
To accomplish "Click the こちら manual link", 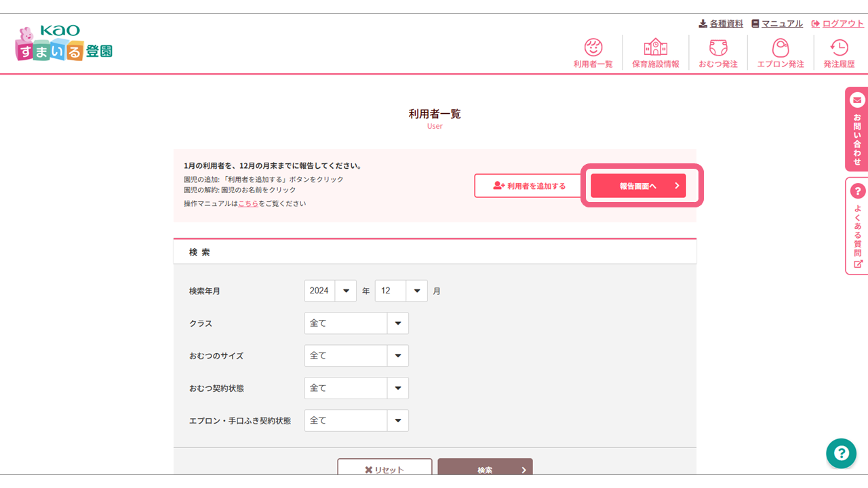I will [x=248, y=203].
